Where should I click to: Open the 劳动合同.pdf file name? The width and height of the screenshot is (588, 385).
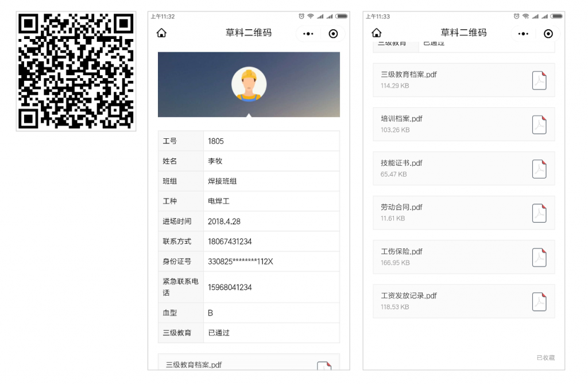[x=401, y=207]
